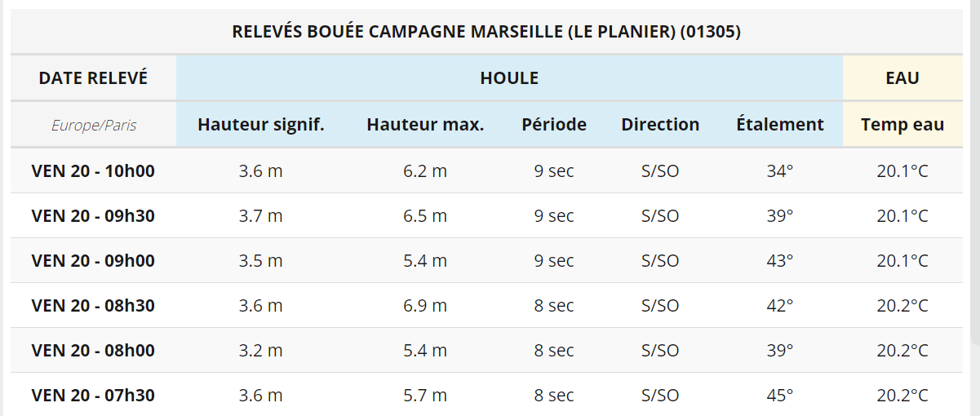Select the DATE RELEVÉ column header

93,78
